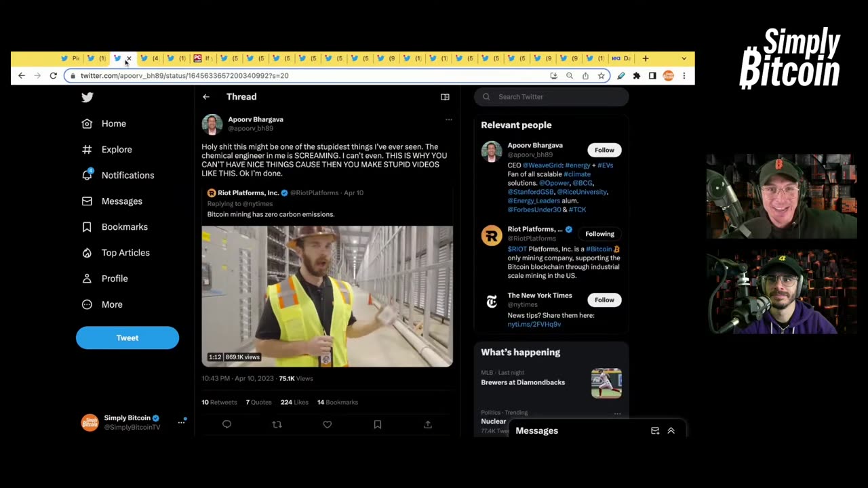This screenshot has height=488, width=868.
Task: Close the active Twitter tab
Action: click(x=128, y=59)
